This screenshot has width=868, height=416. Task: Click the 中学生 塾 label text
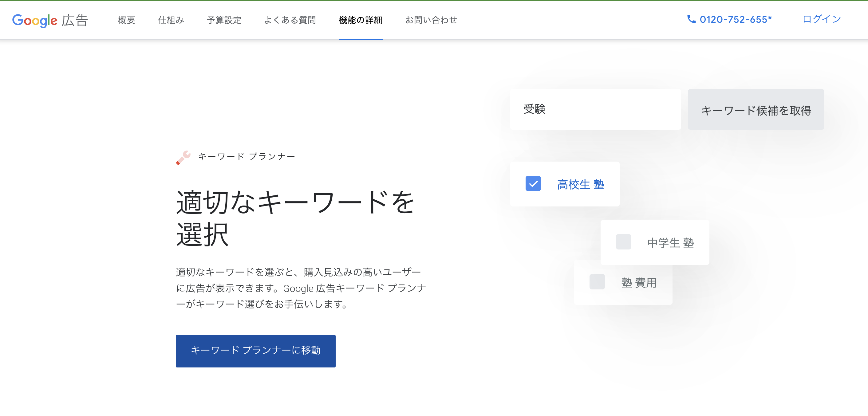point(671,242)
